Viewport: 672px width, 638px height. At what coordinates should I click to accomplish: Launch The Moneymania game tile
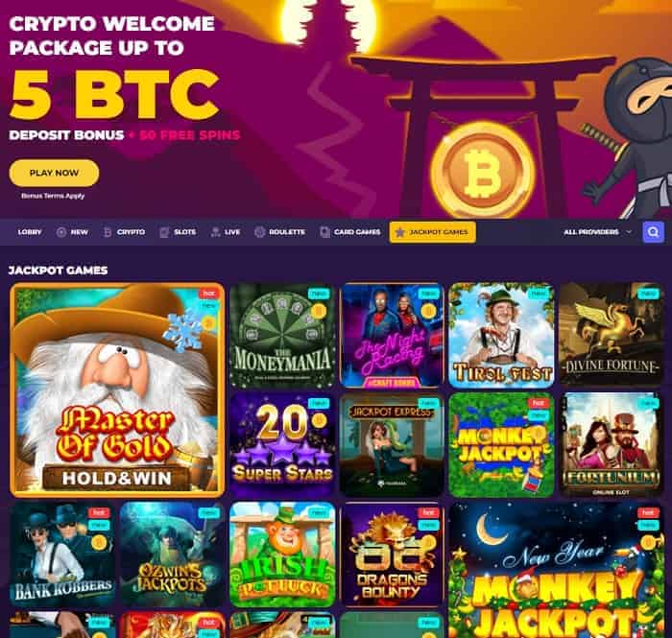point(282,335)
